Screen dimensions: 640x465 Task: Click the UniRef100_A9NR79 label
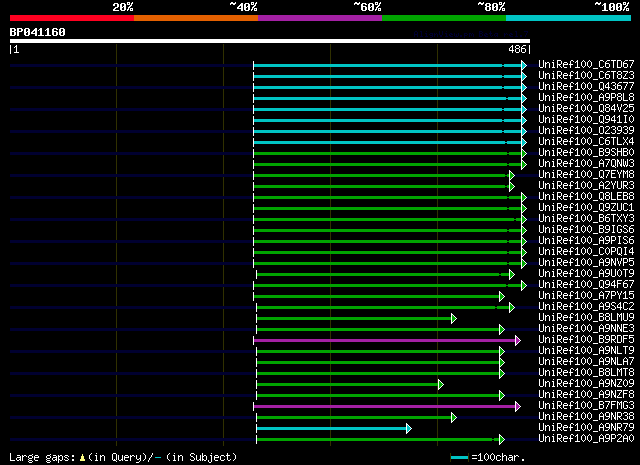[586, 428]
